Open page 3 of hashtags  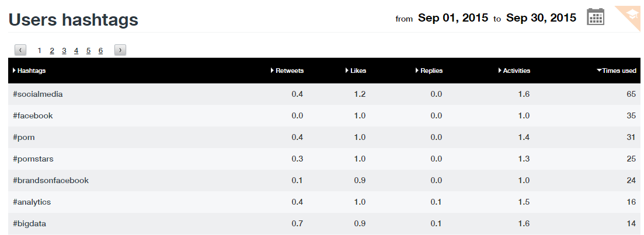(64, 51)
